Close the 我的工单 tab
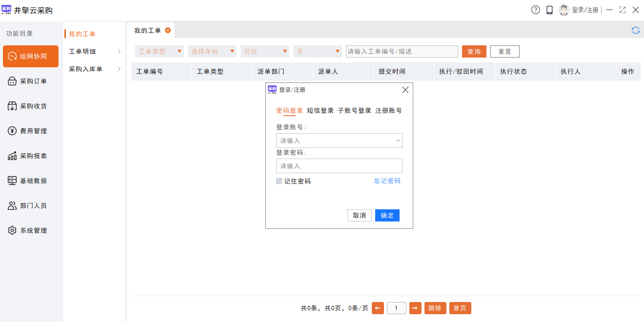The width and height of the screenshot is (644, 322). pyautogui.click(x=168, y=30)
